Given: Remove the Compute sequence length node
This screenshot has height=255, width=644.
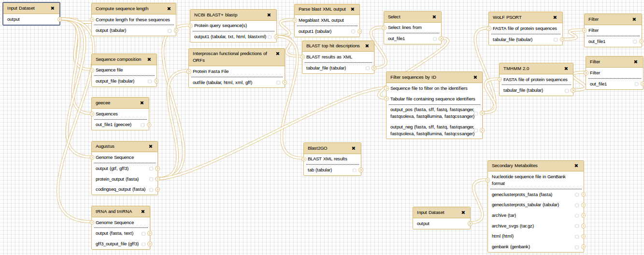Looking at the screenshot, I should click(169, 9).
